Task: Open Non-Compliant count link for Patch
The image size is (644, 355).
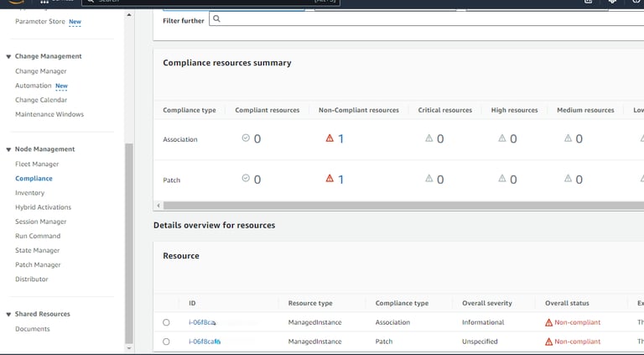Action: click(340, 179)
